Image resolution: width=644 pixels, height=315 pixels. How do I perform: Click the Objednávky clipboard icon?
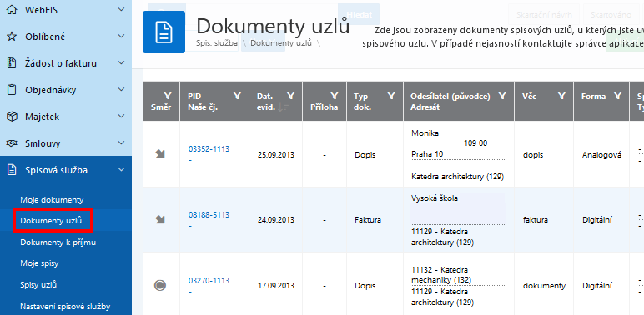tap(12, 90)
